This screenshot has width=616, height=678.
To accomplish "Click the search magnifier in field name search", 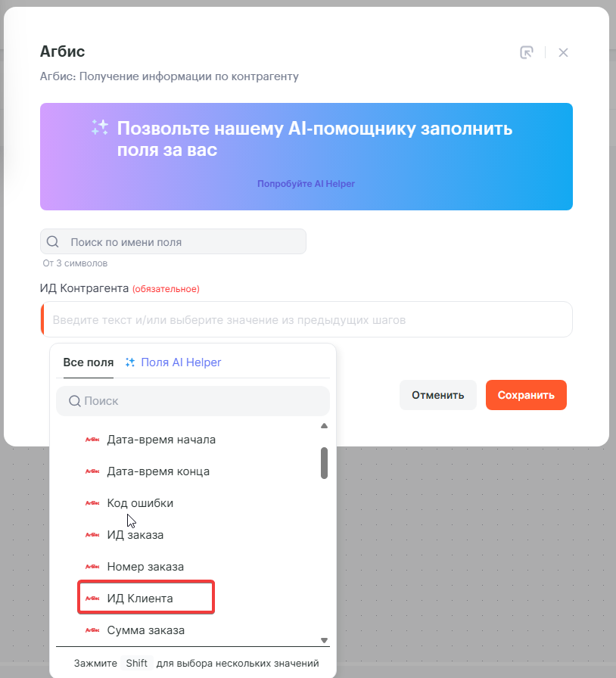I will click(x=53, y=242).
